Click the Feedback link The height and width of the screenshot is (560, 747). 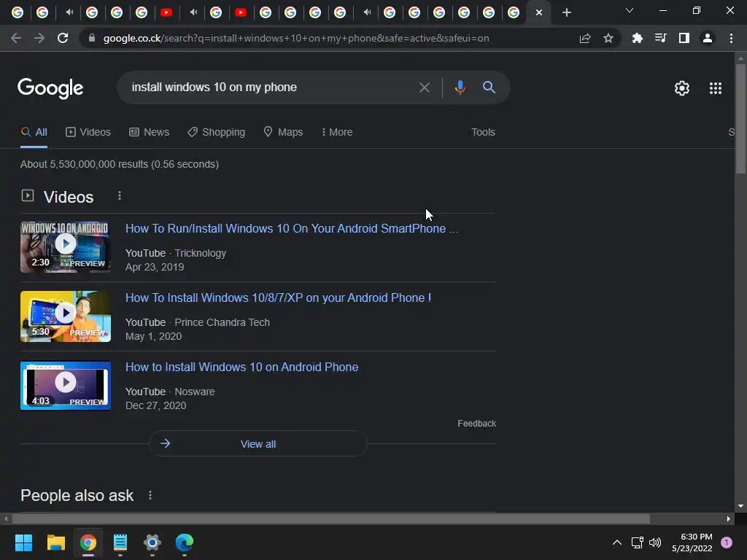point(476,424)
